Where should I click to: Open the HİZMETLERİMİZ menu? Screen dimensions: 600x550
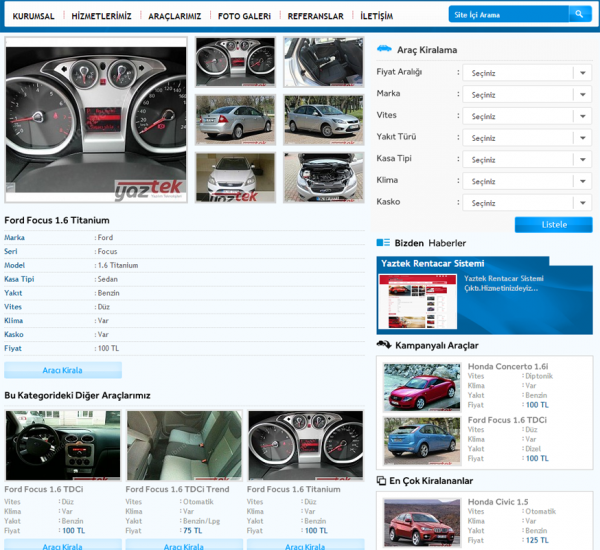coord(101,16)
